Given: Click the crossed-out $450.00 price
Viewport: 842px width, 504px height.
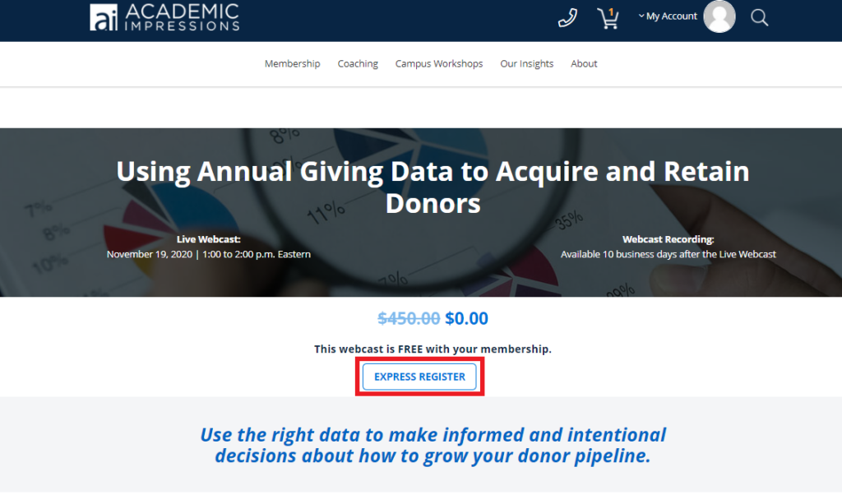Looking at the screenshot, I should 409,318.
